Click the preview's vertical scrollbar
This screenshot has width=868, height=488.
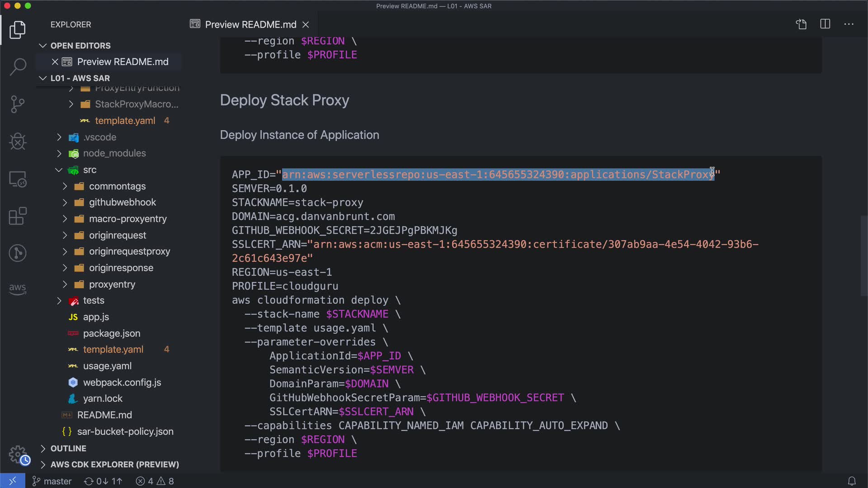click(863, 256)
